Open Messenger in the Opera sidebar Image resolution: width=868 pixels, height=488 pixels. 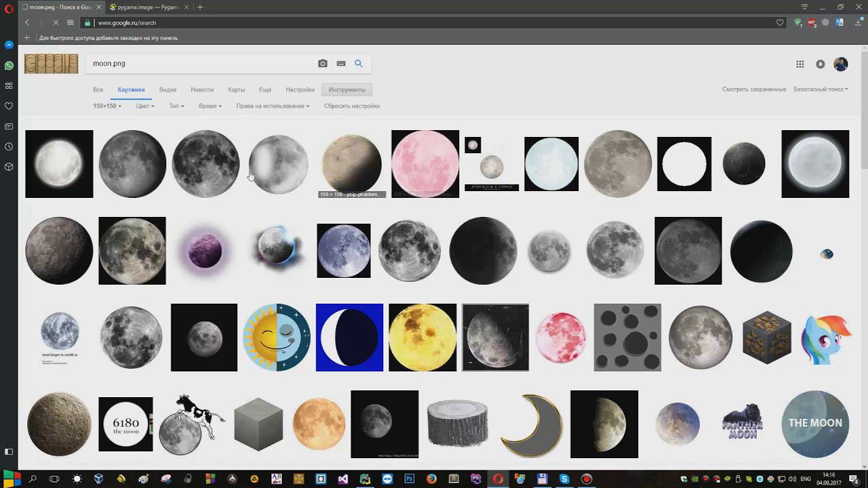pyautogui.click(x=9, y=45)
